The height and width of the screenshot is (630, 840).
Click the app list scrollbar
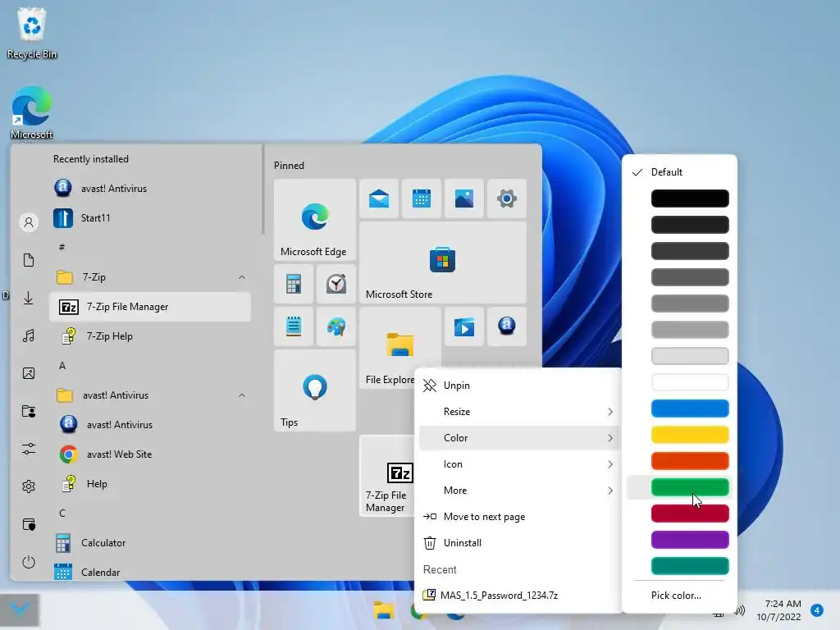click(x=263, y=189)
